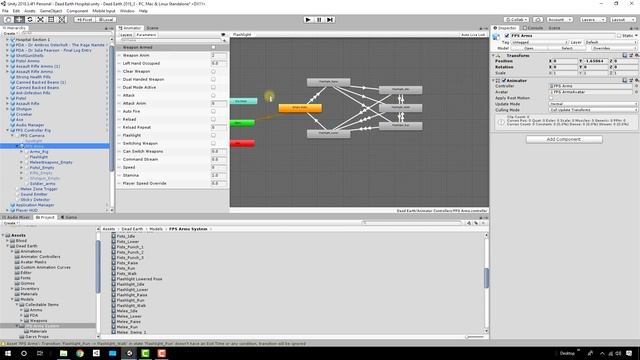Screen dimensions: 640x360
Task: Pick Controller object via circle selector
Action: point(636,86)
